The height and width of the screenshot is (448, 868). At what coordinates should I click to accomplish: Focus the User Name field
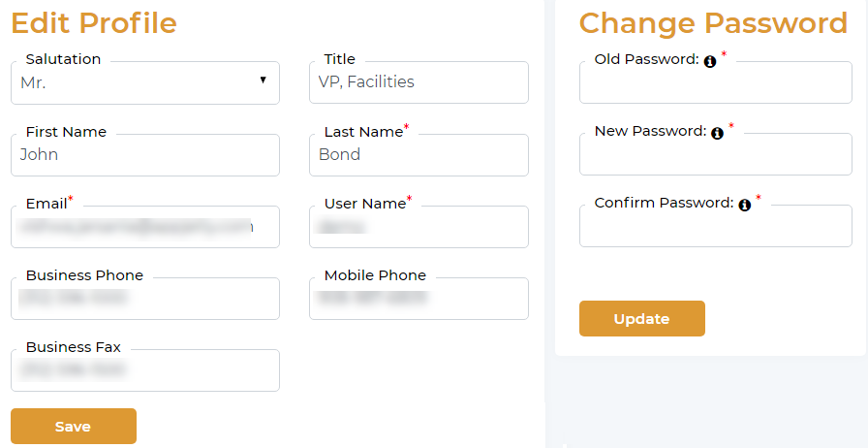[418, 227]
